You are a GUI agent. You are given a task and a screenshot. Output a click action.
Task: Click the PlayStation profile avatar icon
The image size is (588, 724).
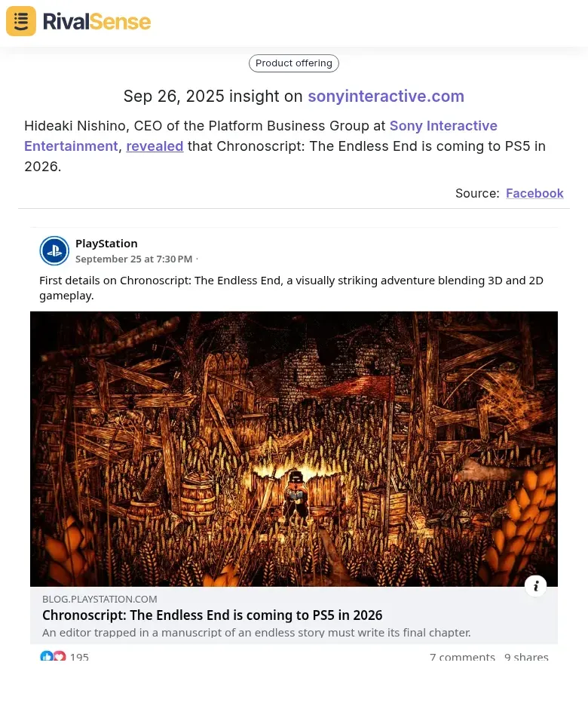54,250
